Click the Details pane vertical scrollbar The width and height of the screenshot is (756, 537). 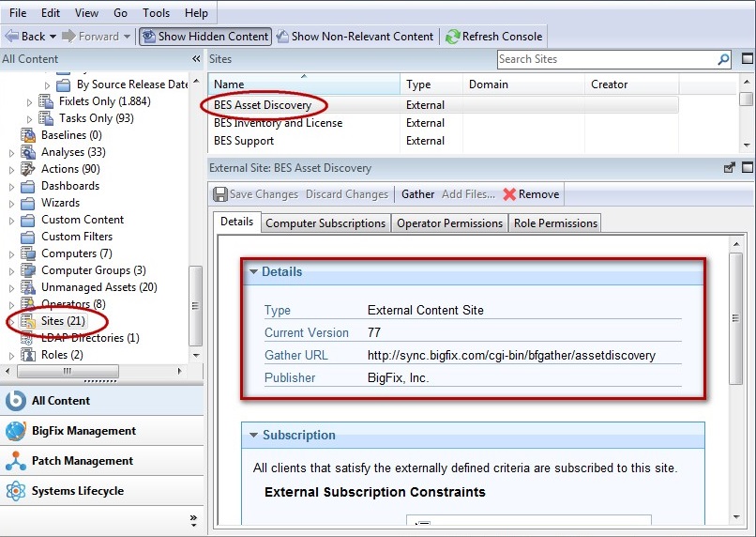coord(735,318)
